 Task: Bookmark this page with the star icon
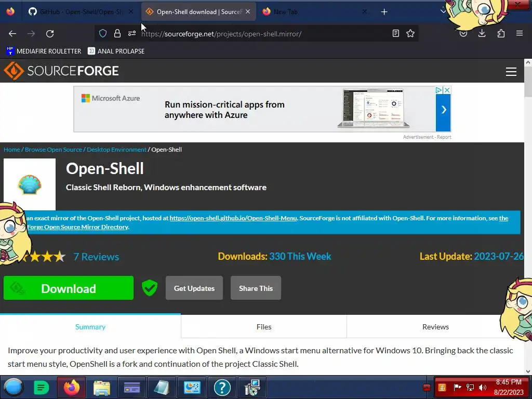(x=410, y=33)
